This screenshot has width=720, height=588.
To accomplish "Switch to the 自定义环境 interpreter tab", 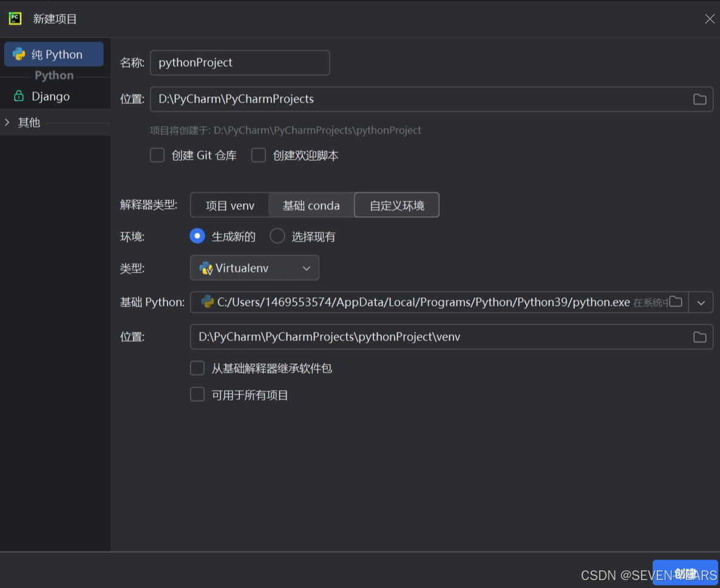I will [x=397, y=205].
